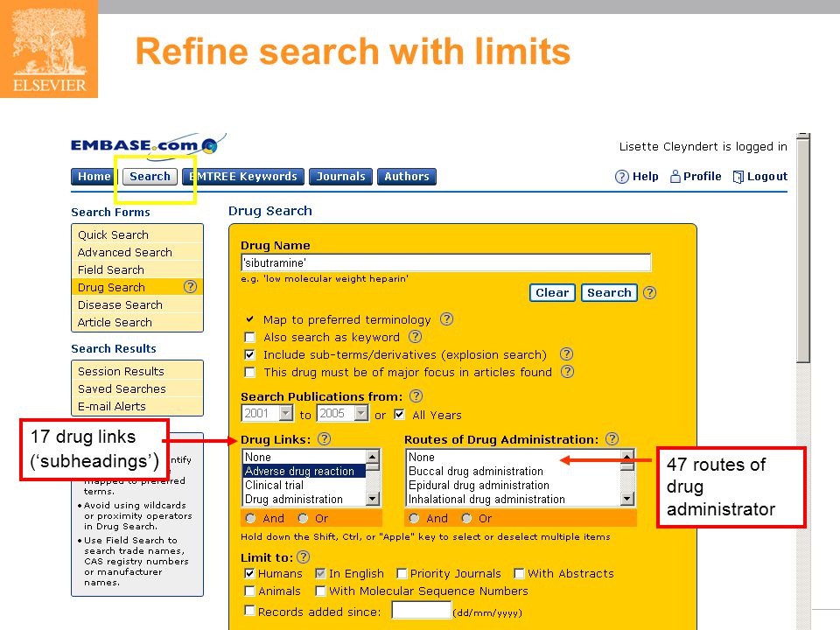This screenshot has height=630, width=840.
Task: Enable Records added since checkbox
Action: [249, 611]
